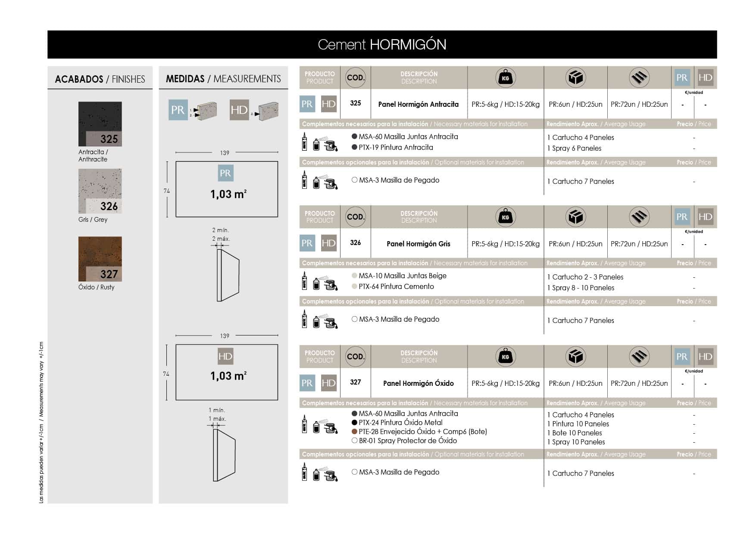Click 1 Pintura 10 Paneles usage value
Screen dimensions: 756x534
(x=578, y=424)
